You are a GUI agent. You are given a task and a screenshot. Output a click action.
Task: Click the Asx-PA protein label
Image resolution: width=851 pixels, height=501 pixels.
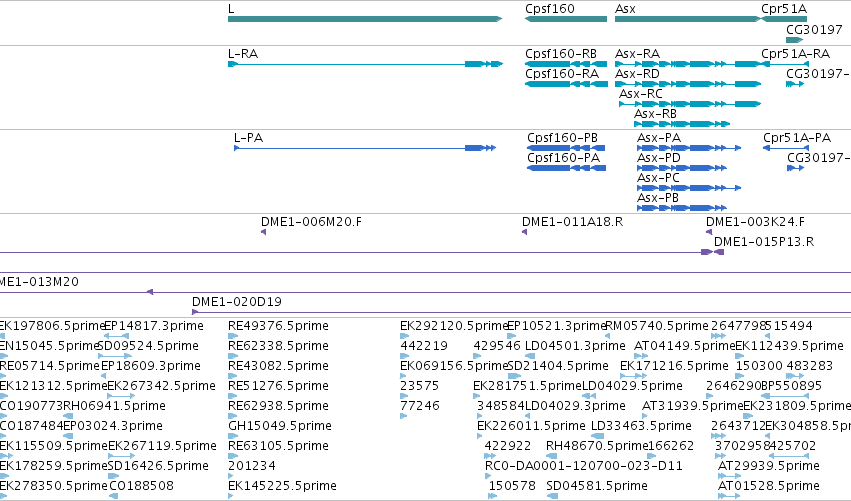point(659,138)
